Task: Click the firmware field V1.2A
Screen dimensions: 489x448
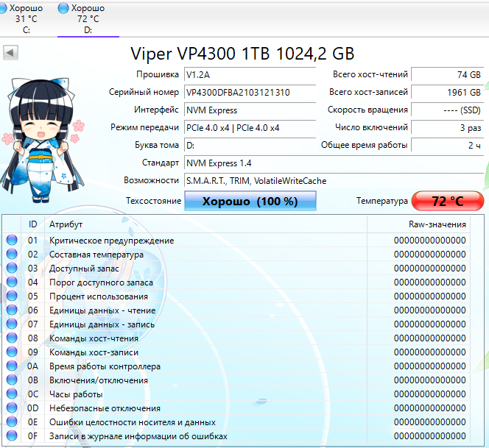Action: (x=250, y=75)
